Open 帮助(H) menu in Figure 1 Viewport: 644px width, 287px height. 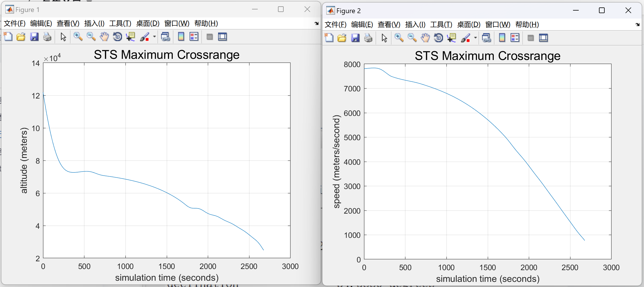[206, 23]
